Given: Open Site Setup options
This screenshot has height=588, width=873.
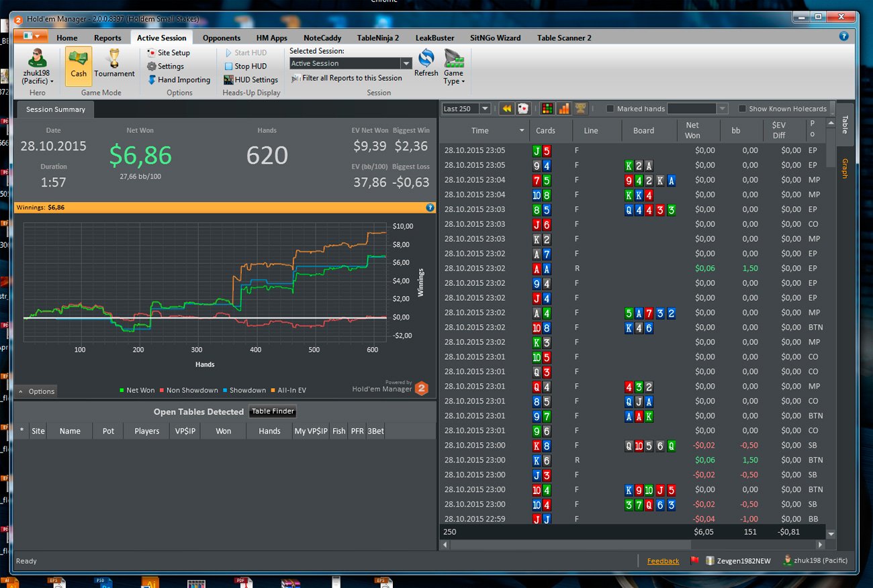Looking at the screenshot, I should tap(169, 53).
